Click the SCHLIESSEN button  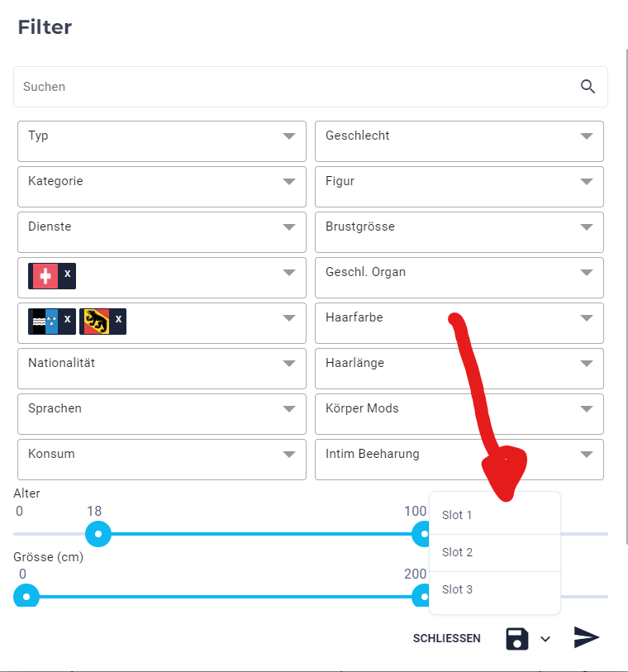point(446,639)
